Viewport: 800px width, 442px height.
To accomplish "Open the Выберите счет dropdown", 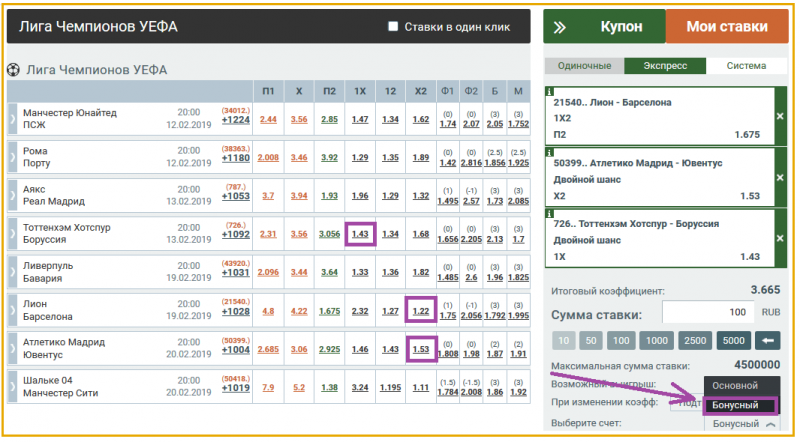I will click(x=742, y=424).
